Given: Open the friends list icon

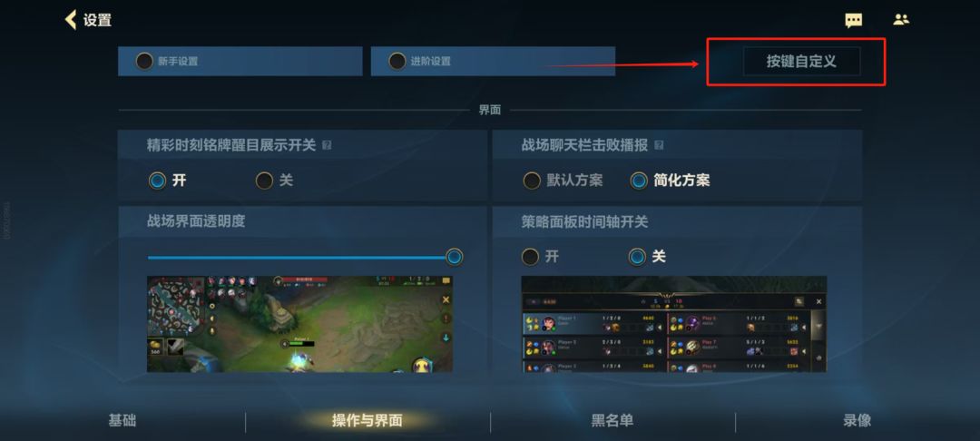Looking at the screenshot, I should tap(901, 19).
